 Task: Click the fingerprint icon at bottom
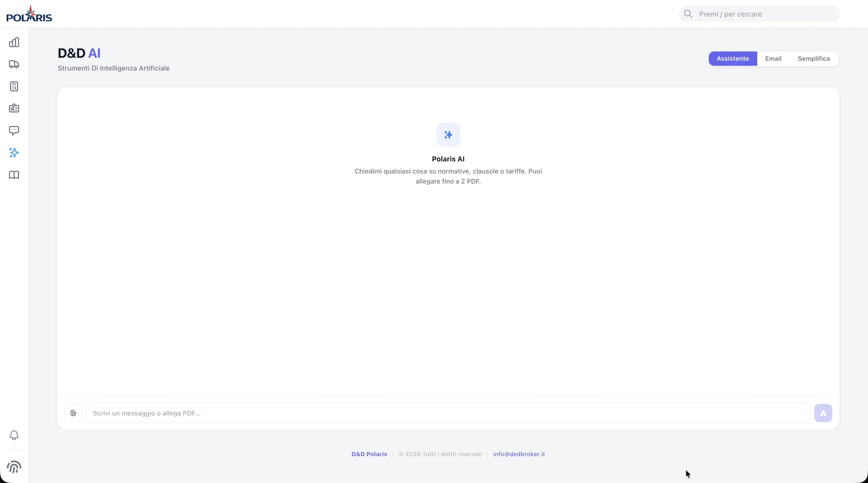[x=14, y=467]
